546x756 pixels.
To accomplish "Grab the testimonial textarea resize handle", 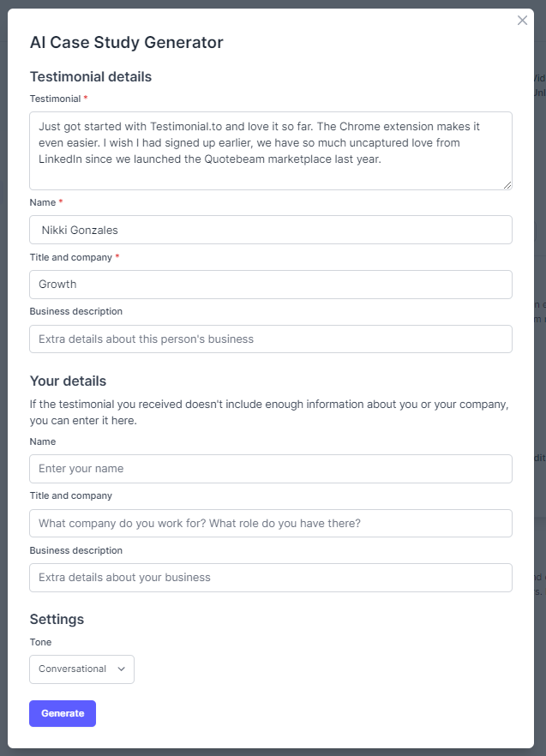I will [x=507, y=186].
